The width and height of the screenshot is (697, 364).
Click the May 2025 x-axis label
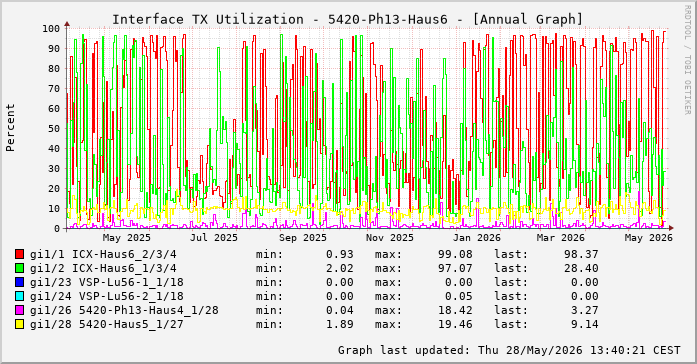tap(127, 238)
